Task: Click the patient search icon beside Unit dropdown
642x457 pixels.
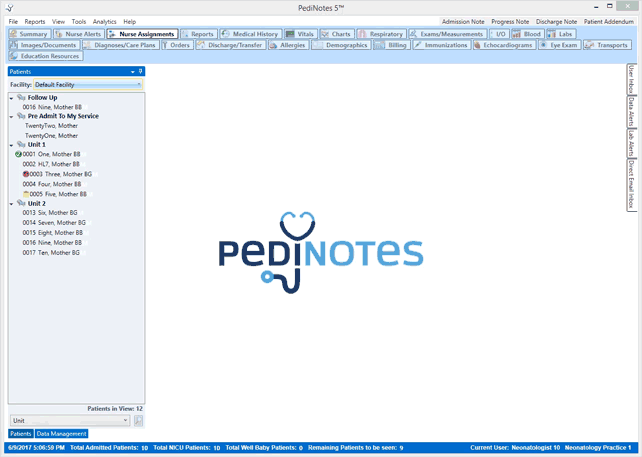Action: [x=138, y=421]
